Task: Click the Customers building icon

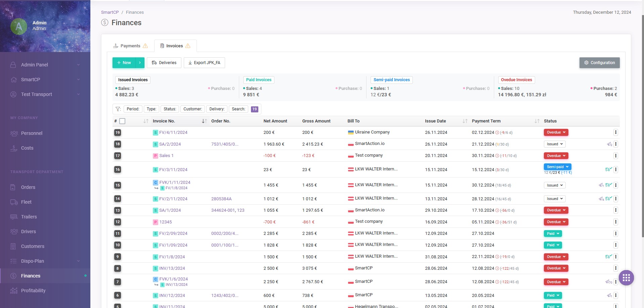Action: click(13, 246)
